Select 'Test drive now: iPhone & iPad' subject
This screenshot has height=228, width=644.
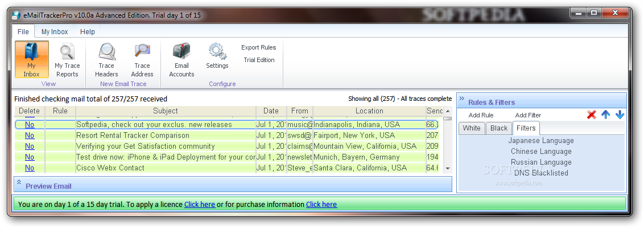click(x=166, y=157)
